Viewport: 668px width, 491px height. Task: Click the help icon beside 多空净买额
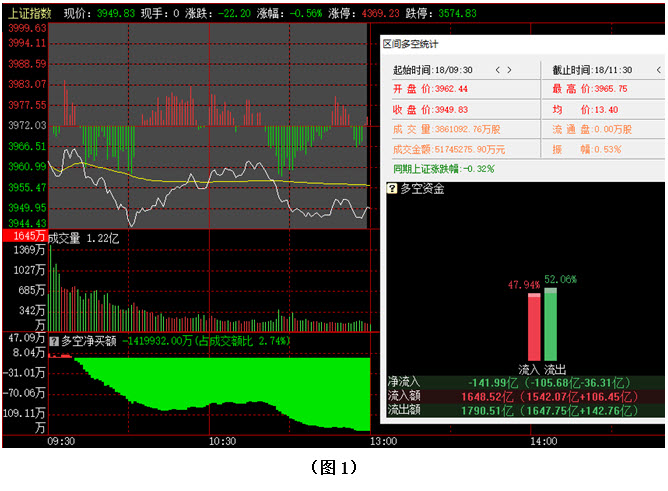[x=54, y=340]
